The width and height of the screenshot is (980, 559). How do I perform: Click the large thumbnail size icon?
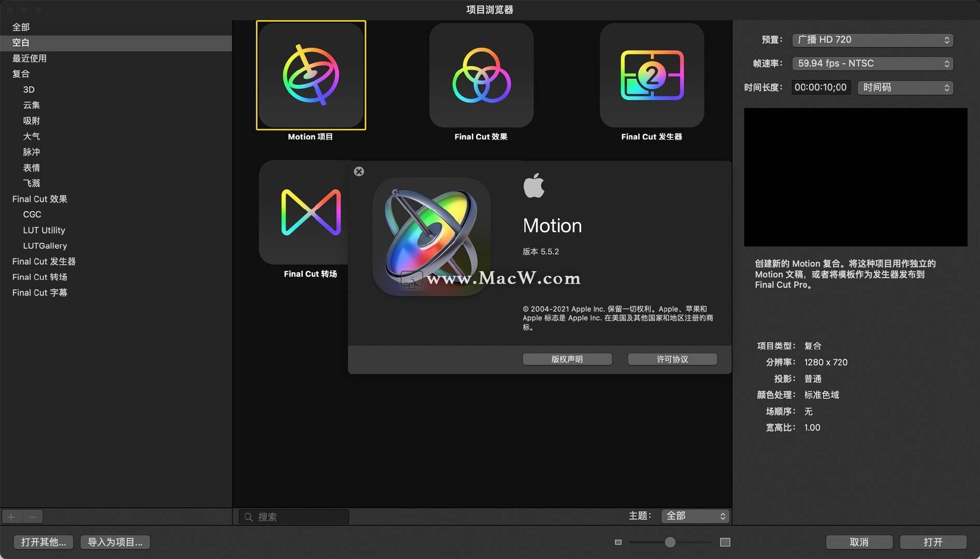point(725,542)
